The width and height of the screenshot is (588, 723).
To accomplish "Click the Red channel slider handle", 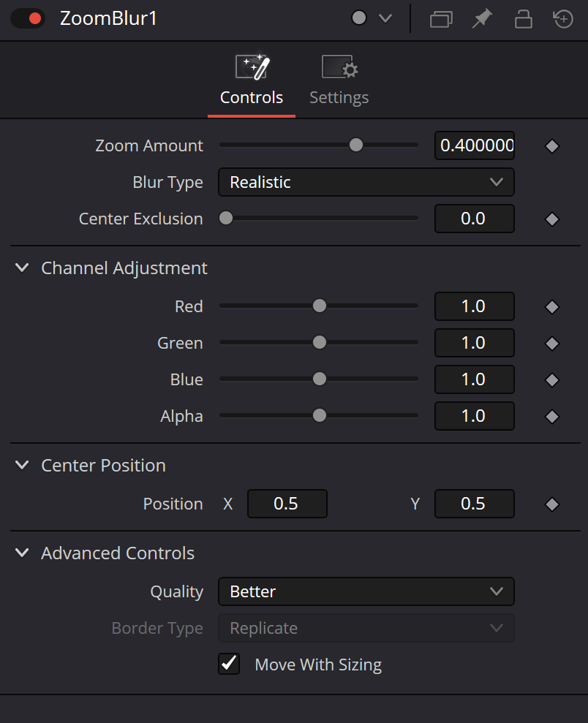I will [x=320, y=306].
